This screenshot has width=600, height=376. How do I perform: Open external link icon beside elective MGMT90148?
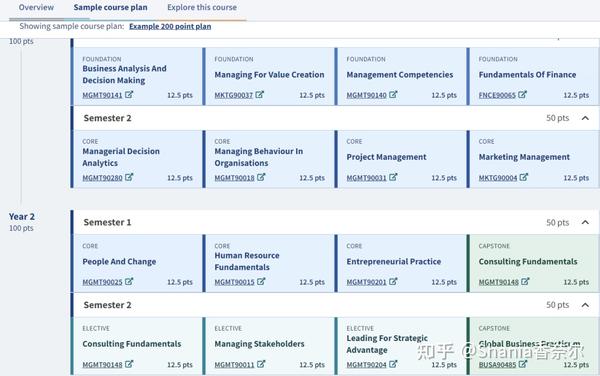129,364
